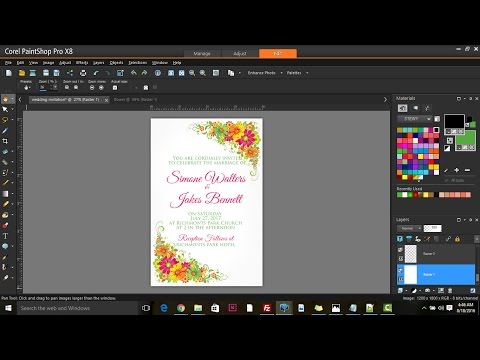Viewport: 480px width, 360px height.
Task: Click the black foreground material swatch
Action: pos(454,121)
